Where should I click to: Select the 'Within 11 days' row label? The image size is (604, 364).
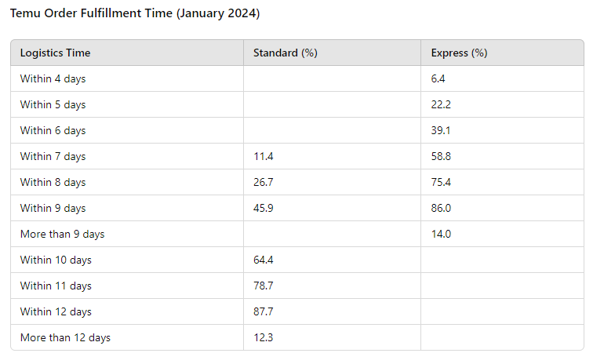(56, 286)
